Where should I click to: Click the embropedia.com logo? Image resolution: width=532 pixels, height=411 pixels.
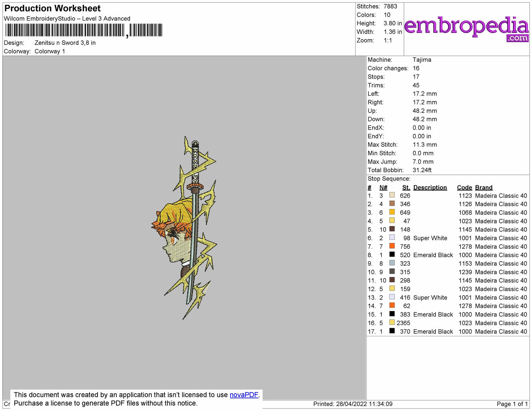pyautogui.click(x=466, y=29)
